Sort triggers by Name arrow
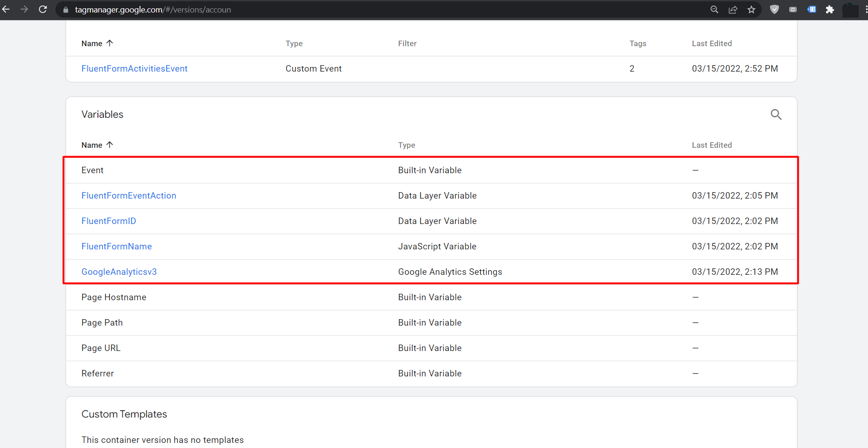This screenshot has height=448, width=868. coord(109,43)
